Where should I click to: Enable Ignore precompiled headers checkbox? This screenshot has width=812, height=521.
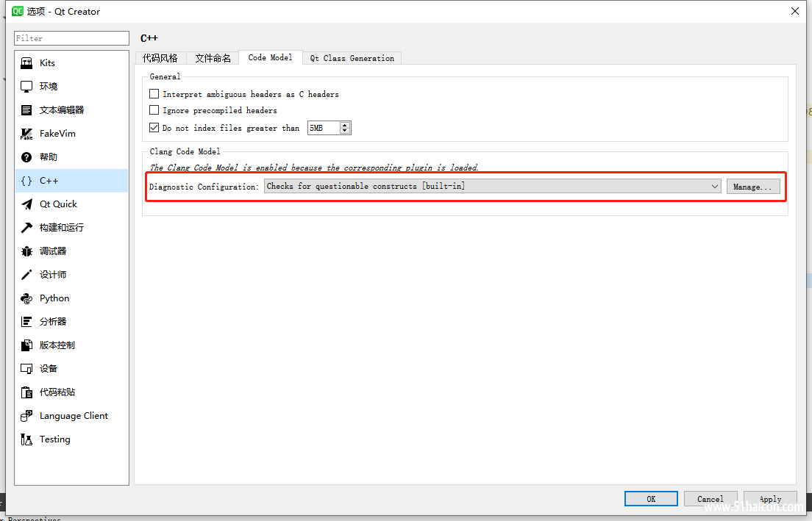154,110
